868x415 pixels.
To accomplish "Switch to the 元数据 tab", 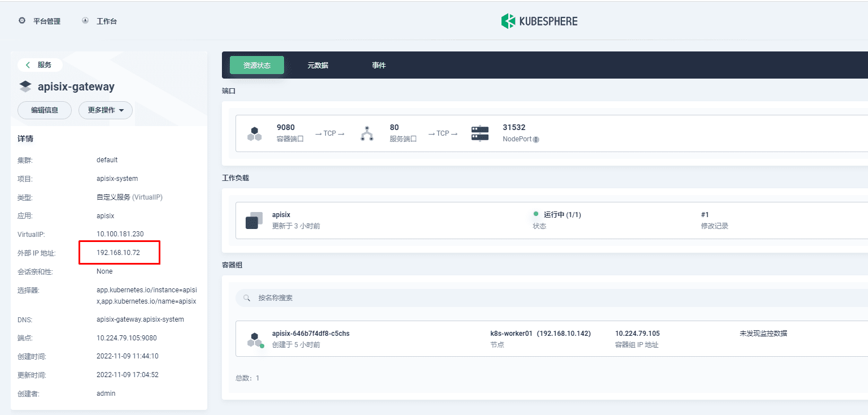I will [318, 66].
